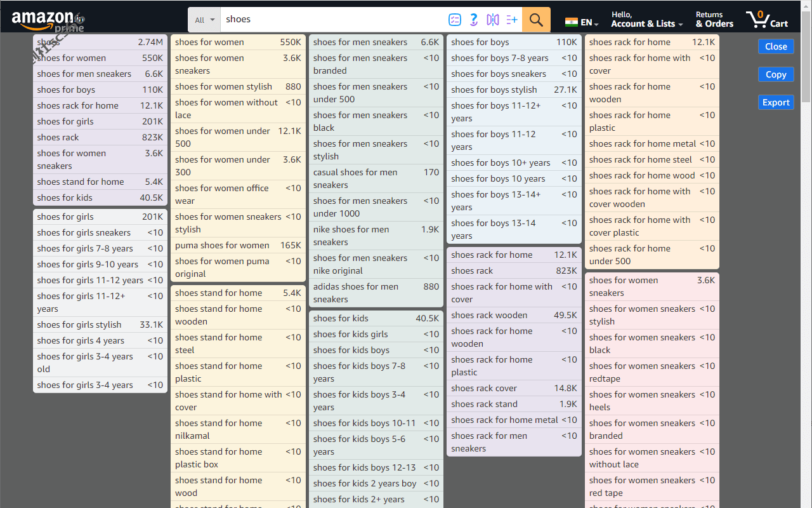Select 'shoes stand for home with cover'
The height and width of the screenshot is (508, 812).
[238, 401]
